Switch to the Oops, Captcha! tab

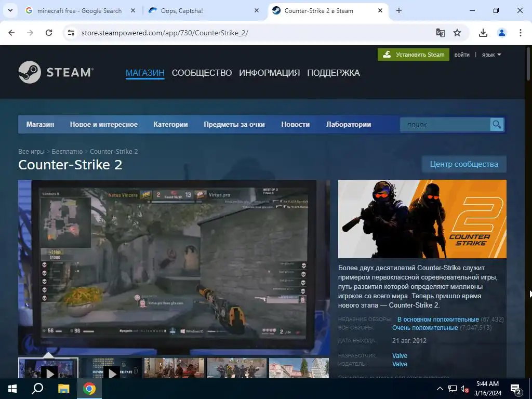[204, 10]
